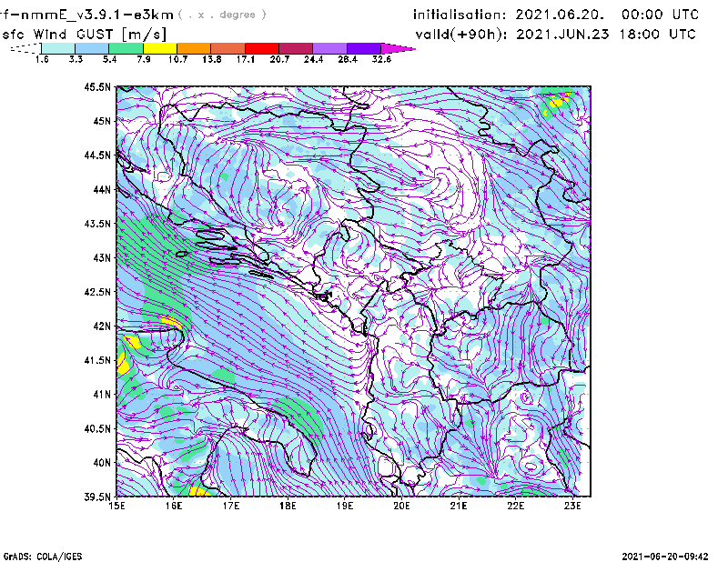Click the '00:00 UTC' initialisation time
This screenshot has width=728, height=562.
click(x=660, y=15)
